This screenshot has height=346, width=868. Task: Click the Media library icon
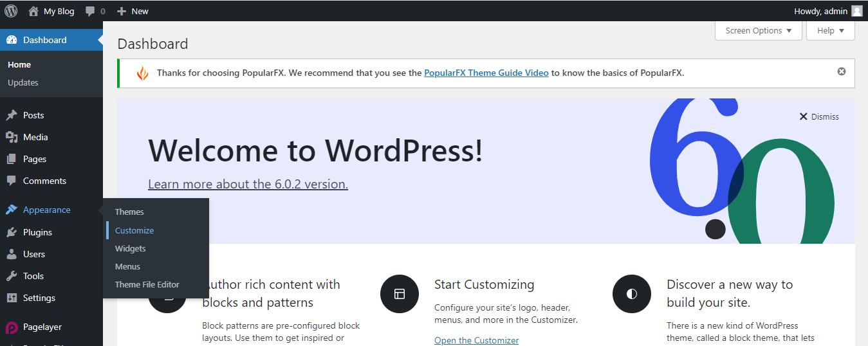[12, 137]
